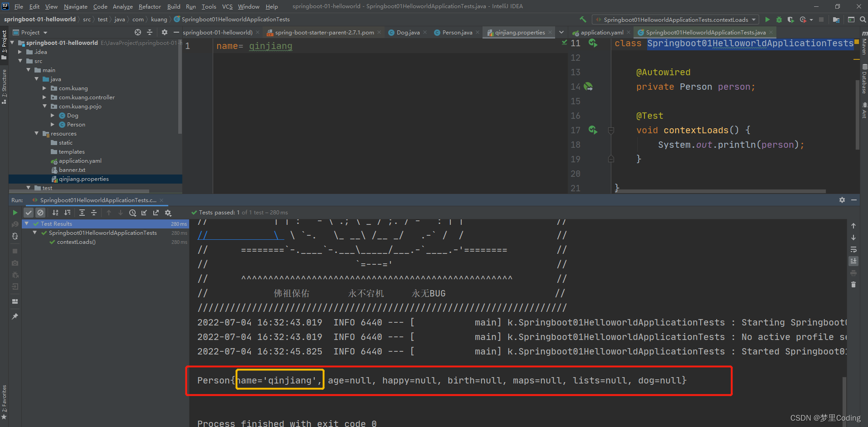Switch to Person.java tab

(x=457, y=32)
